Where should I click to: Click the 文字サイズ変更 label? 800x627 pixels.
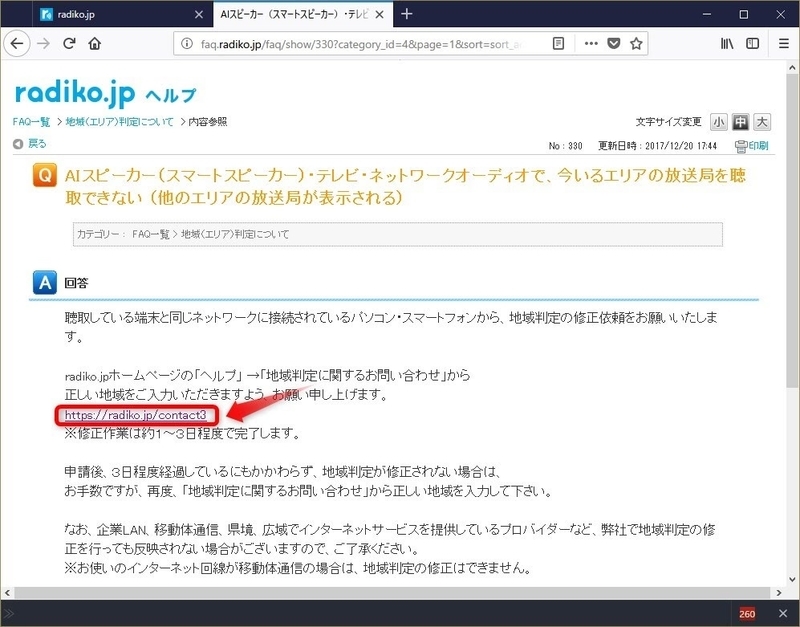[668, 122]
